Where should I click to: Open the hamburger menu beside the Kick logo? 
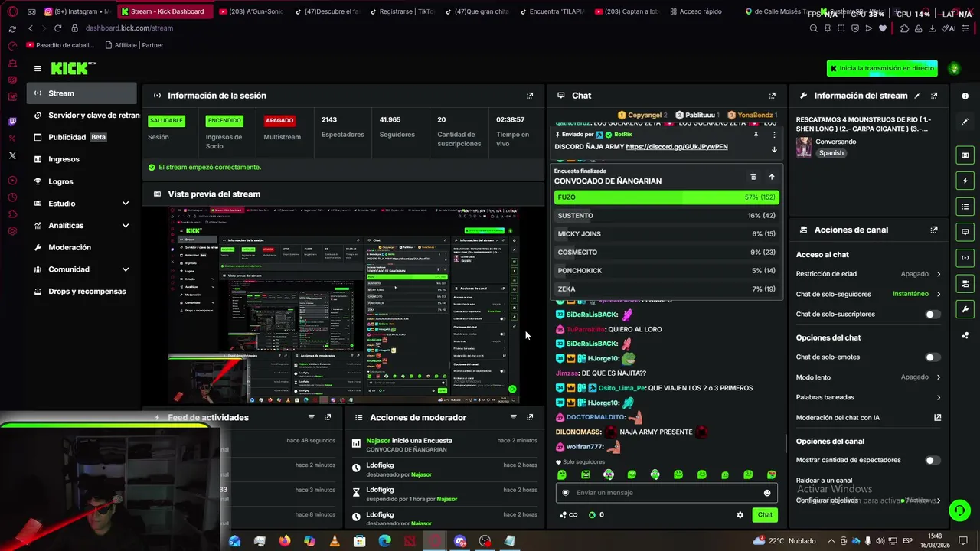[38, 69]
